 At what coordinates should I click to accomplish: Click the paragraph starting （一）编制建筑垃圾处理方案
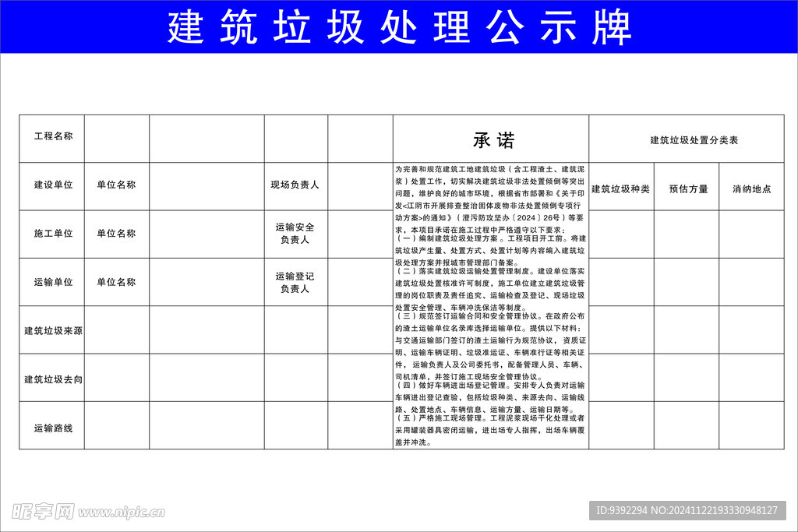[491, 250]
